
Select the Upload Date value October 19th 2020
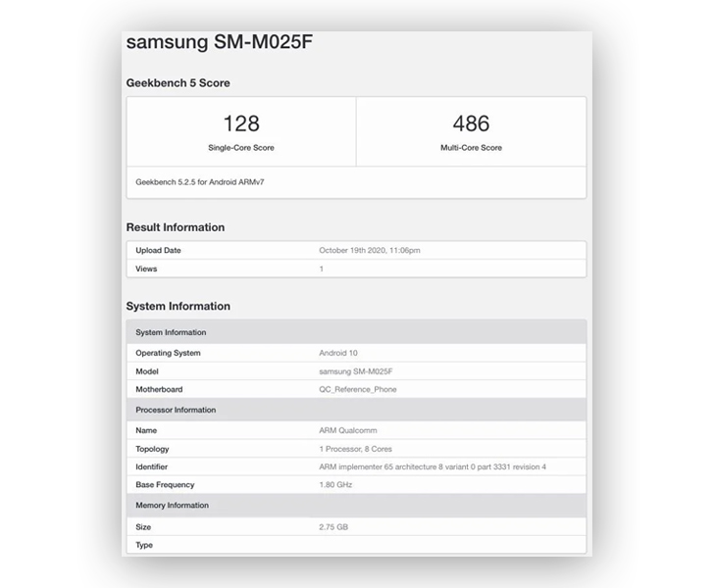pyautogui.click(x=370, y=250)
